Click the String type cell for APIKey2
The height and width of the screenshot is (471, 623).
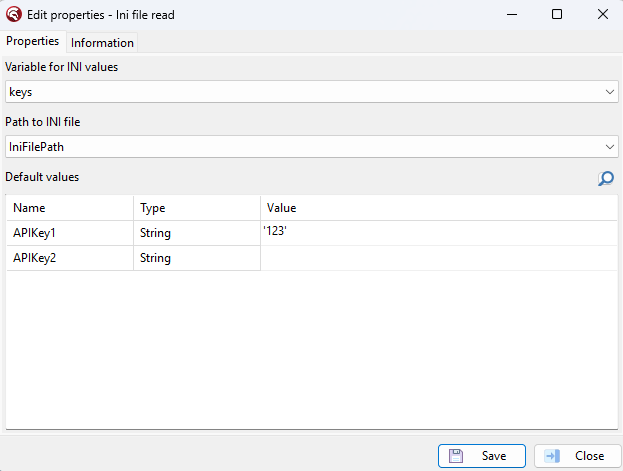pos(197,258)
